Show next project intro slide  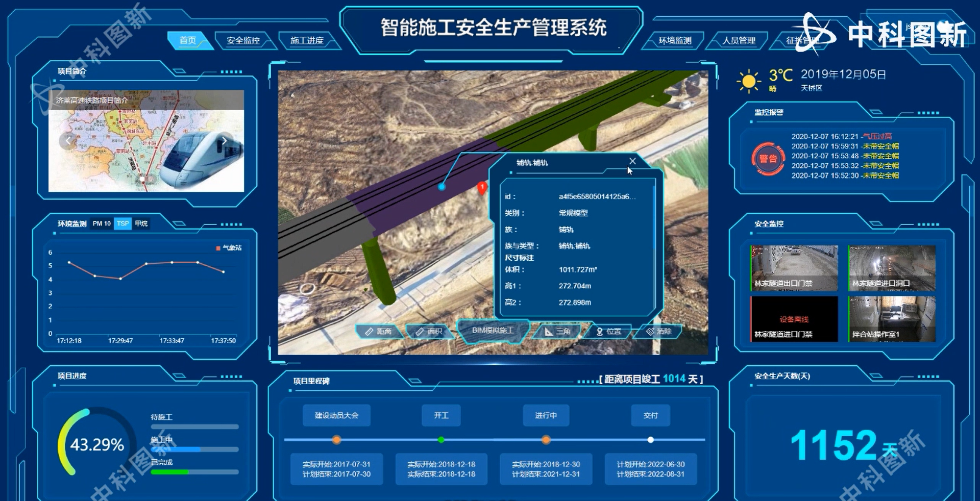(224, 140)
